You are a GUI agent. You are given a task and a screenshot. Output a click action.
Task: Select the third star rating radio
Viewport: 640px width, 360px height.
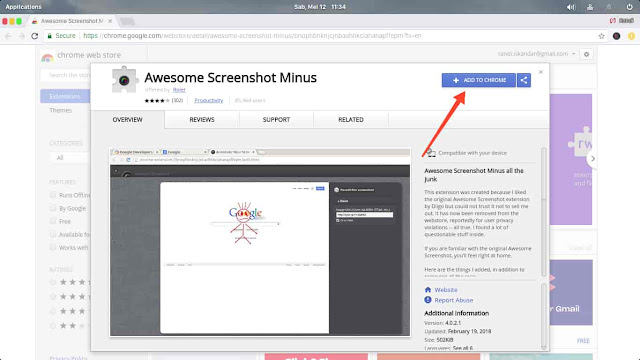click(x=53, y=311)
